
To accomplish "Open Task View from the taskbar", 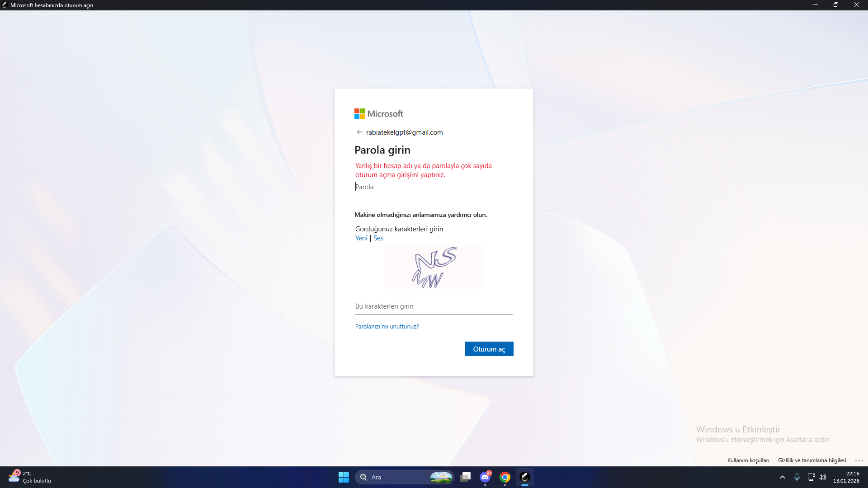I will tap(465, 477).
